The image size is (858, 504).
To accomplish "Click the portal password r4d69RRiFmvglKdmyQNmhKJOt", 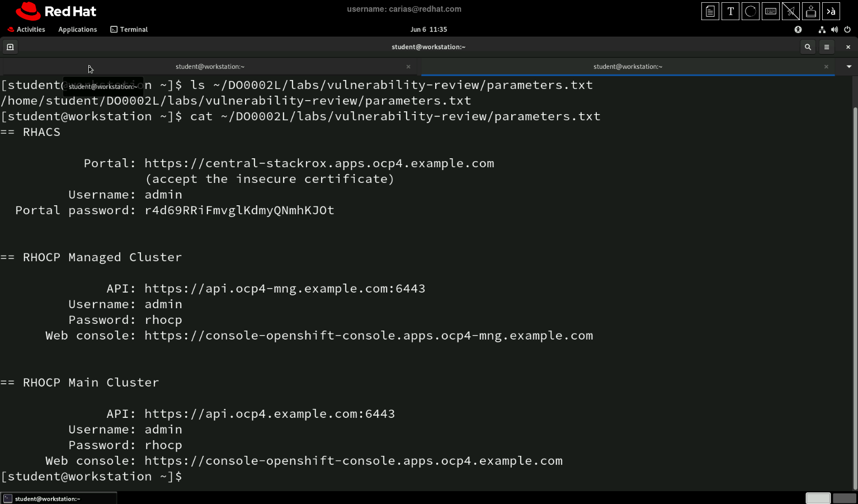I will [239, 210].
